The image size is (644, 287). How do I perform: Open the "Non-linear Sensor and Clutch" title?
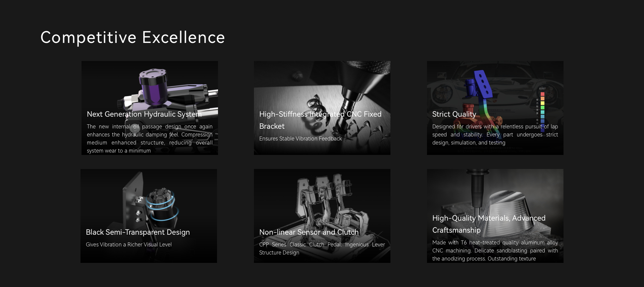[x=309, y=232]
